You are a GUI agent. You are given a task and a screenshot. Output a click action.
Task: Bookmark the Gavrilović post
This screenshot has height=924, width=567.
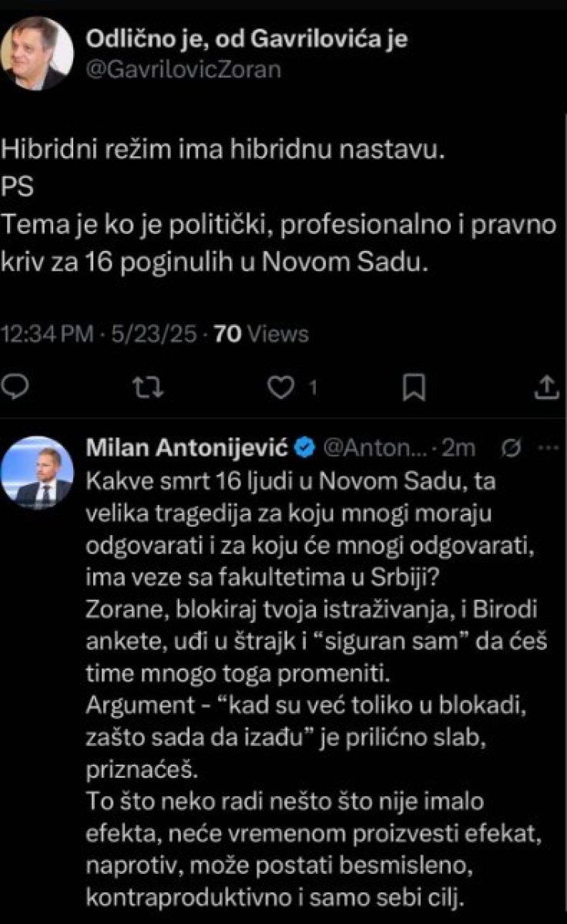(414, 387)
